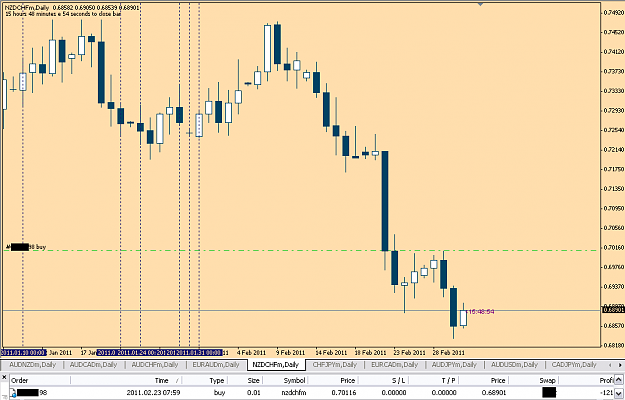Click the highlighted 2011.01.31 00:00 date label
Image resolution: width=625 pixels, height=400 pixels.
click(199, 353)
